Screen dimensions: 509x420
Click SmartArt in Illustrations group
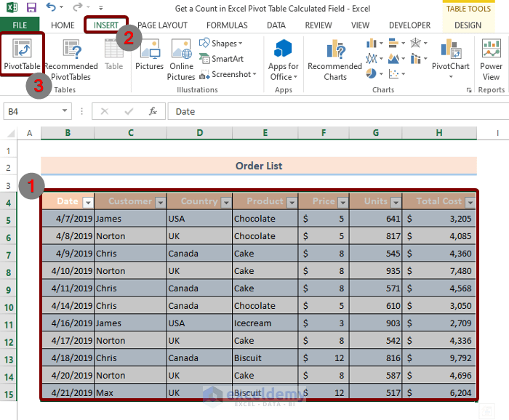coord(221,59)
